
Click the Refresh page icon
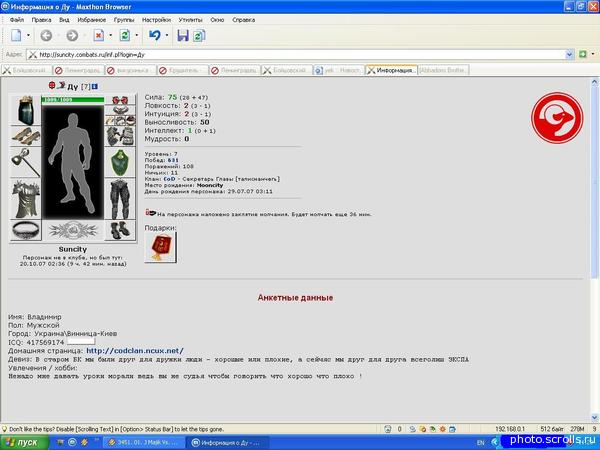coord(125,36)
